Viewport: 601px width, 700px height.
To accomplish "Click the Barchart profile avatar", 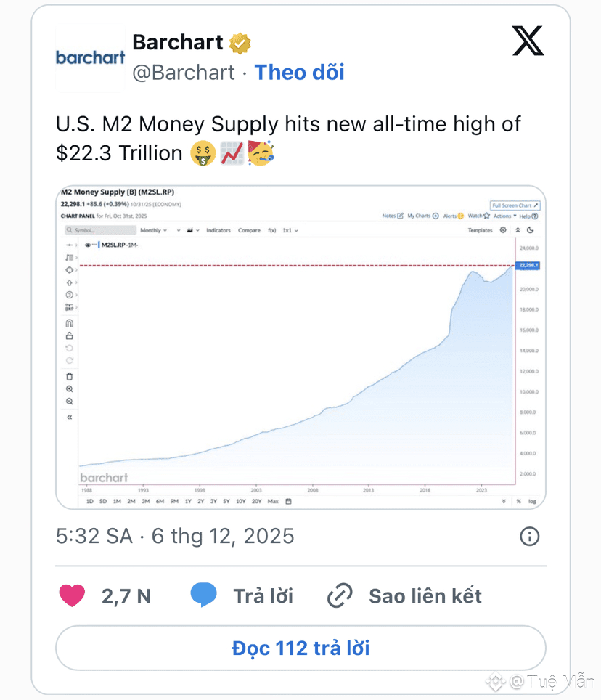I will 90,57.
